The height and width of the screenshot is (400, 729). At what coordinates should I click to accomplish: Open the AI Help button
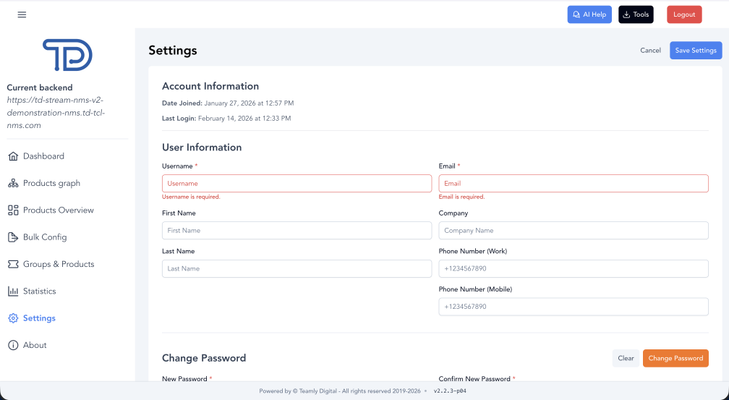pos(589,15)
